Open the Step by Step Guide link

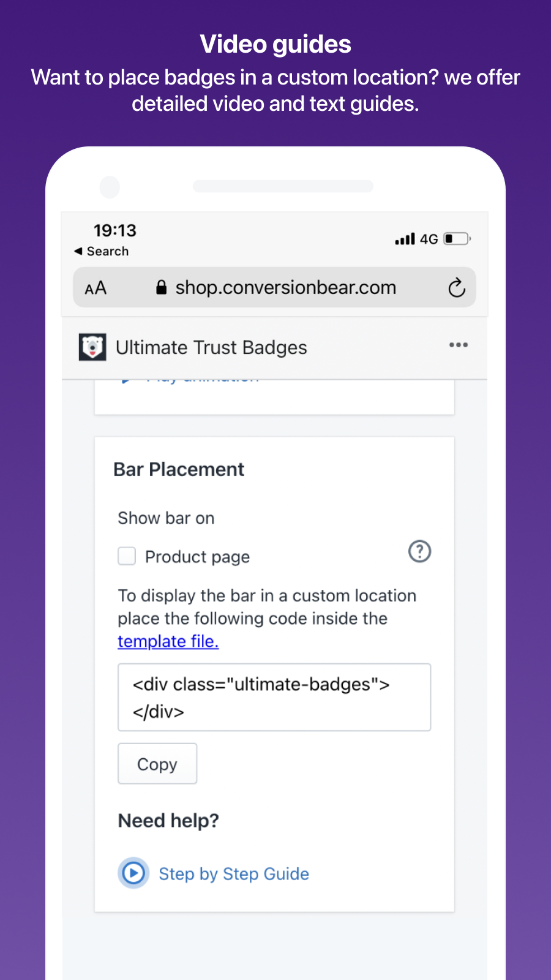click(234, 873)
